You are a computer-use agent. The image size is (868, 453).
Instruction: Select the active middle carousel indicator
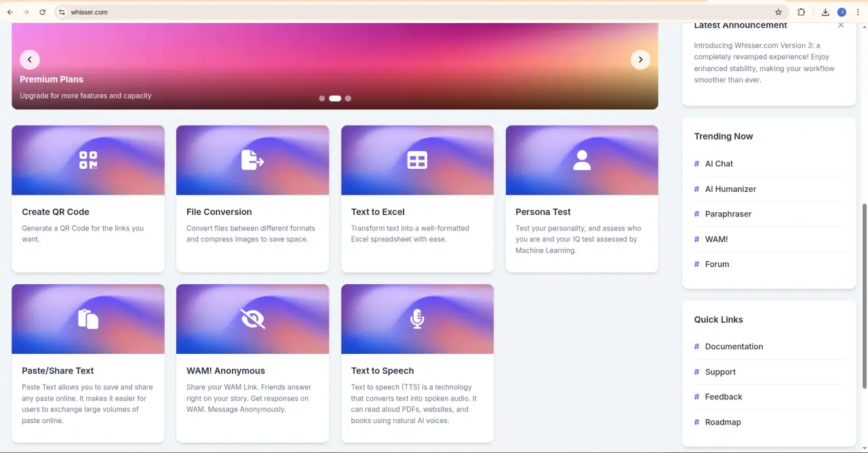point(335,98)
